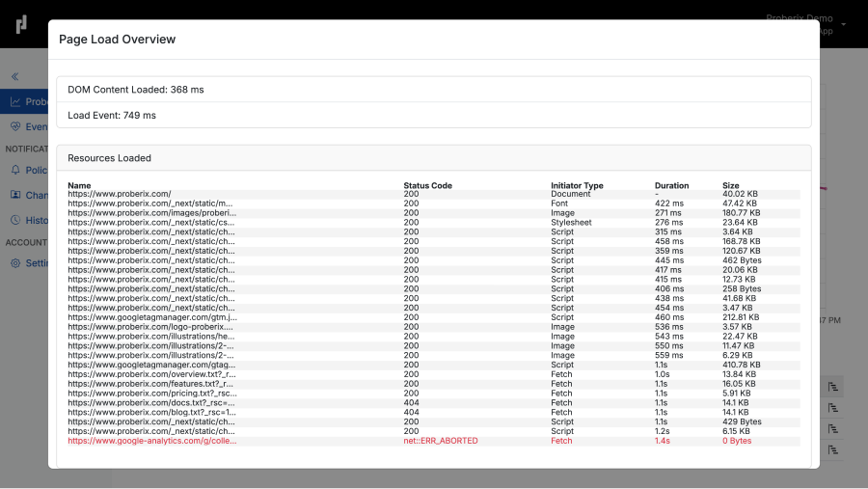Image resolution: width=868 pixels, height=489 pixels.
Task: Select the overview.txt fetch resource
Action: (151, 374)
